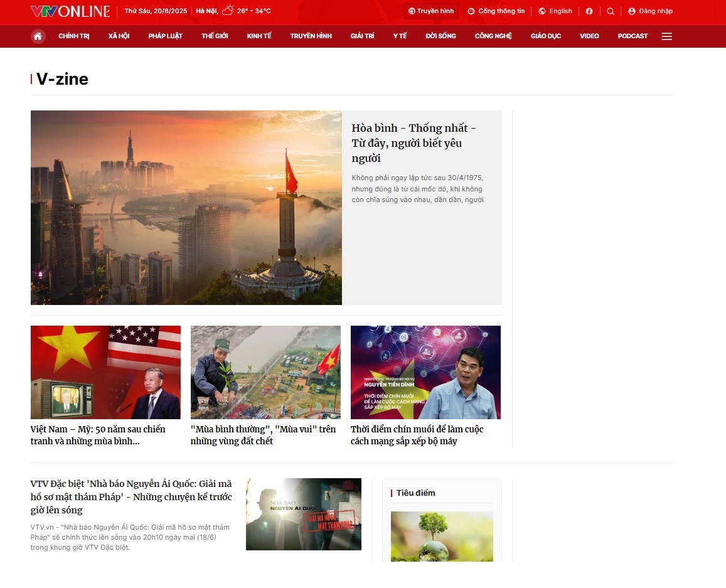Open article Thời điểm chín muồi headline
726x588 pixels.
[417, 435]
